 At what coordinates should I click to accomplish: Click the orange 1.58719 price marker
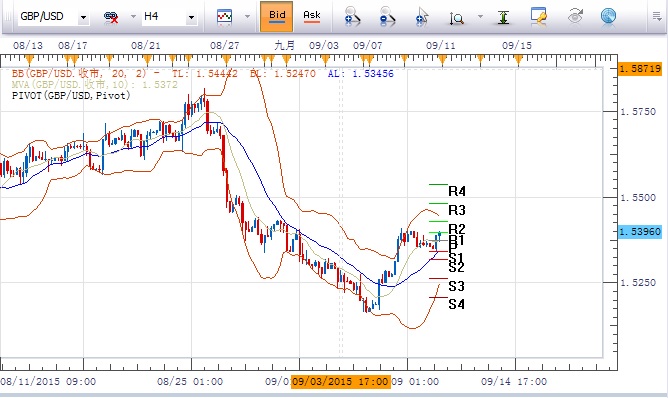[640, 68]
